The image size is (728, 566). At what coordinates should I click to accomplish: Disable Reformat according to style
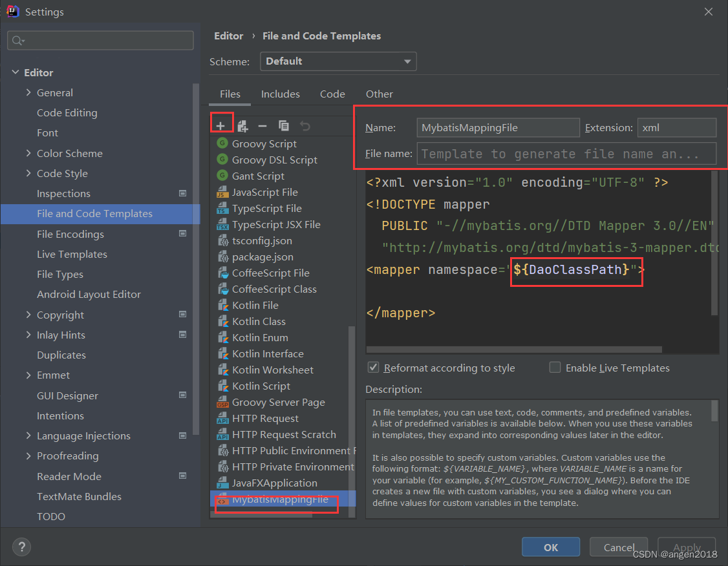[373, 367]
